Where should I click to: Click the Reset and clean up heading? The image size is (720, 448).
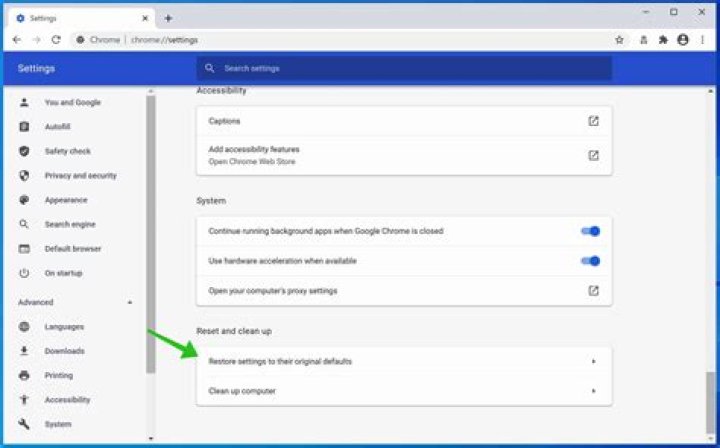(234, 331)
